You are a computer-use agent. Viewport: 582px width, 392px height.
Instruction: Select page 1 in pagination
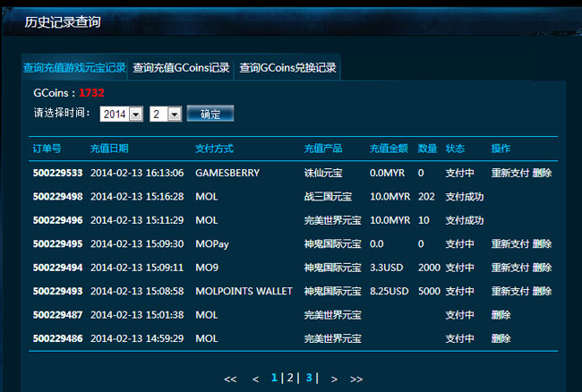pyautogui.click(x=274, y=378)
